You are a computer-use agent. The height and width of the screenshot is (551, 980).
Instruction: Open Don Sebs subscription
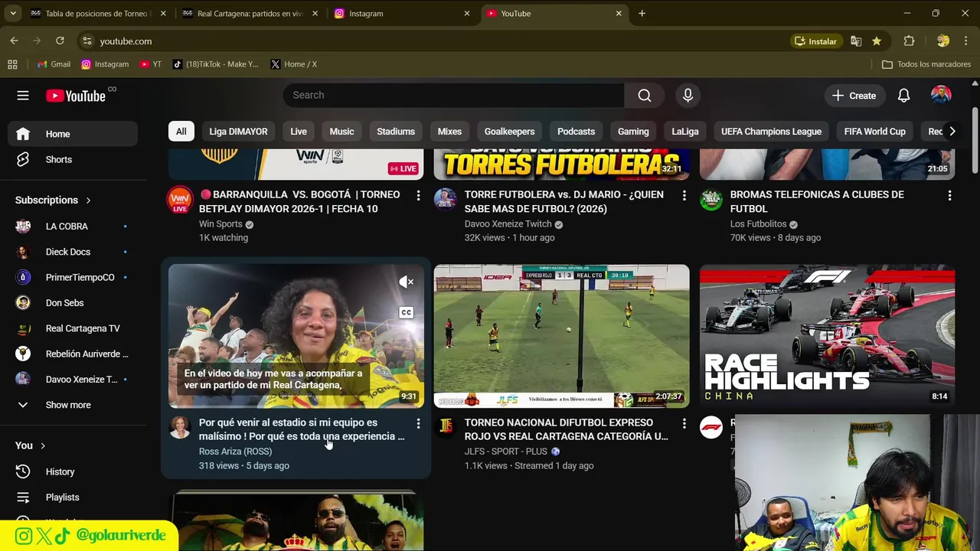tap(73, 303)
